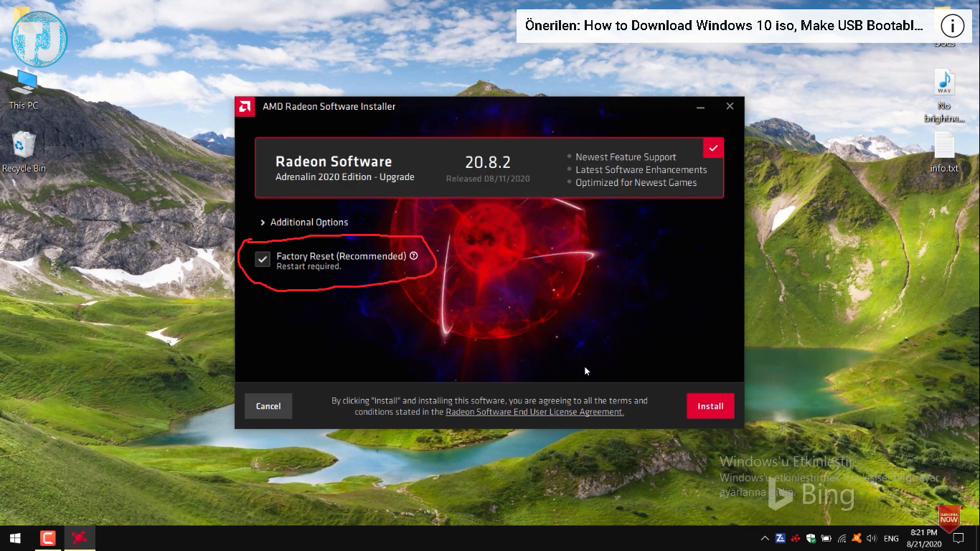
Task: Switch the ENG input language indicator
Action: click(891, 539)
